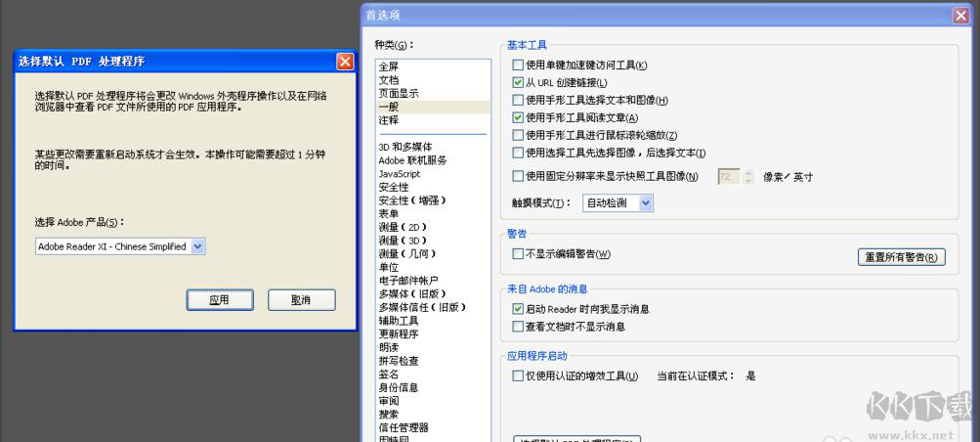Select 更新程序 category
This screenshot has width=980, height=442.
[399, 333]
